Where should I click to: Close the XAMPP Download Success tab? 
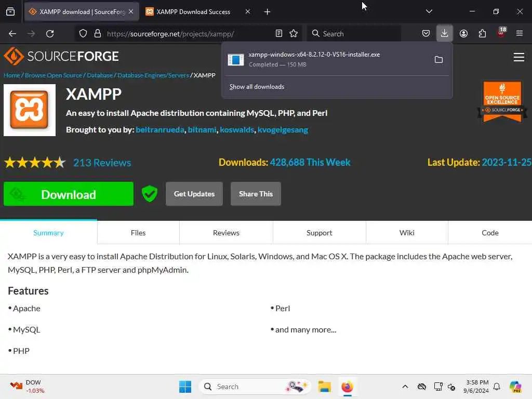point(248,12)
